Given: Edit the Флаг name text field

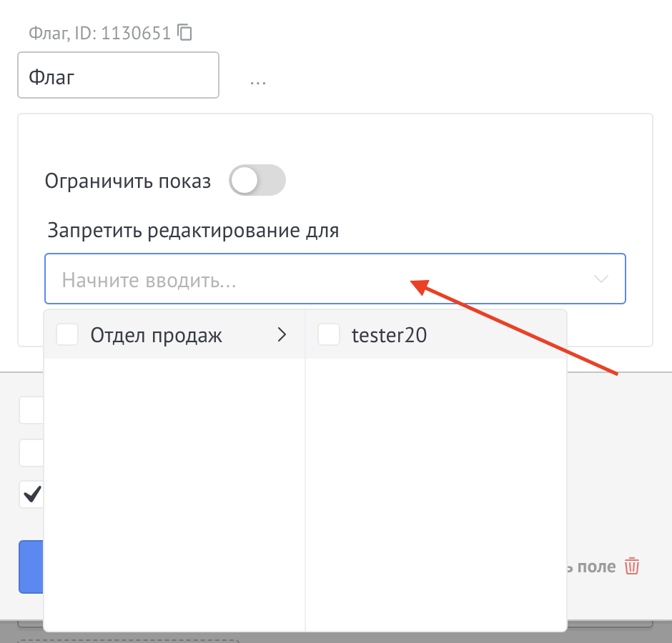Looking at the screenshot, I should click(x=118, y=75).
